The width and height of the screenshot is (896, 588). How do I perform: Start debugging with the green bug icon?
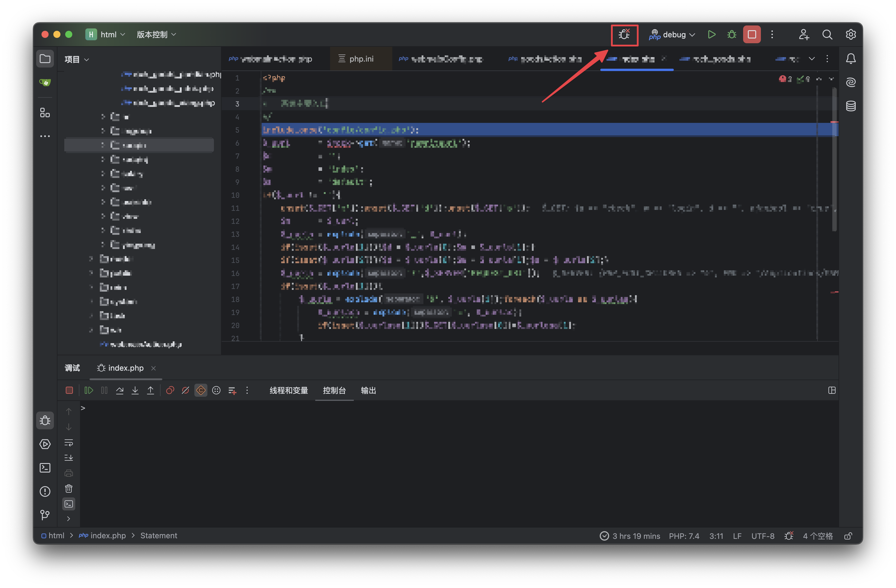click(x=732, y=35)
